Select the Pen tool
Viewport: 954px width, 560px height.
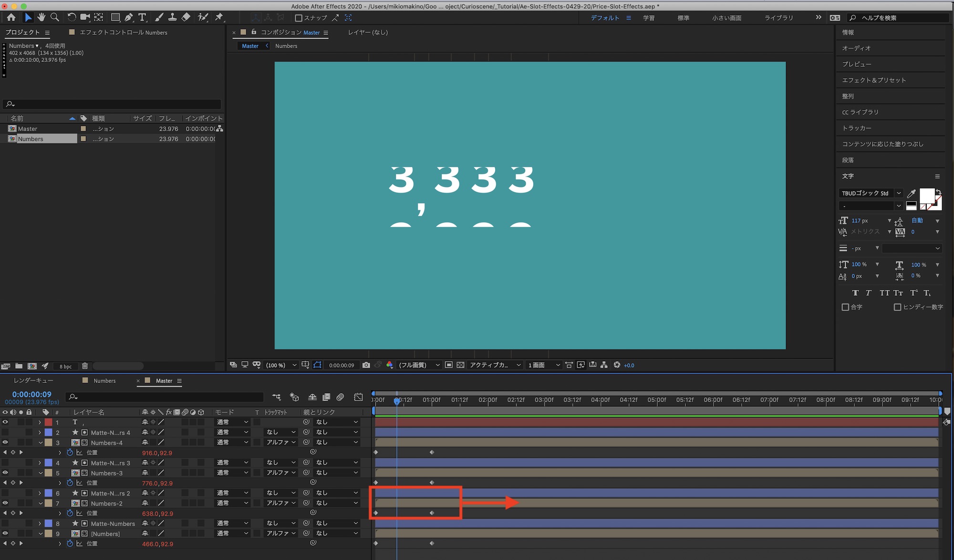pyautogui.click(x=129, y=17)
